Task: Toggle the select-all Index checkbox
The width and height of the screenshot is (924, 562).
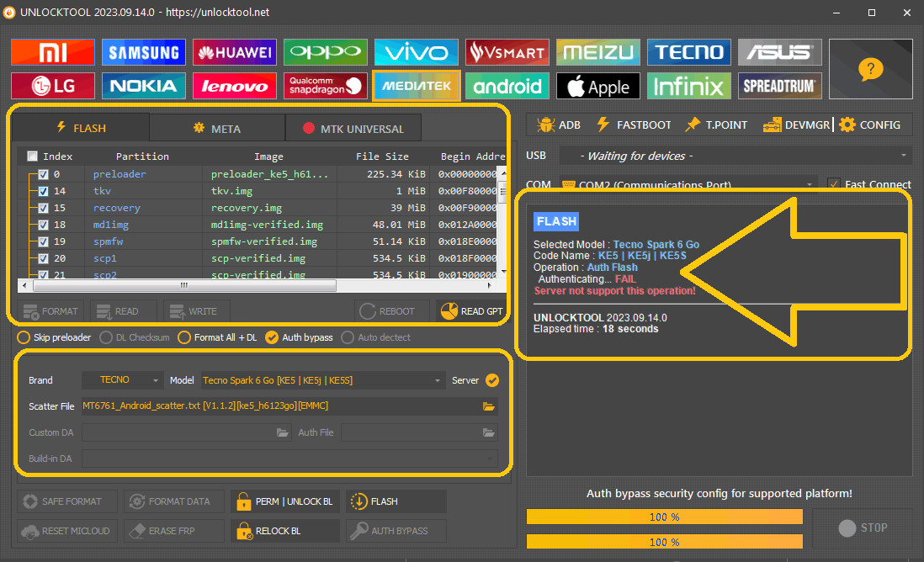Action: click(33, 156)
